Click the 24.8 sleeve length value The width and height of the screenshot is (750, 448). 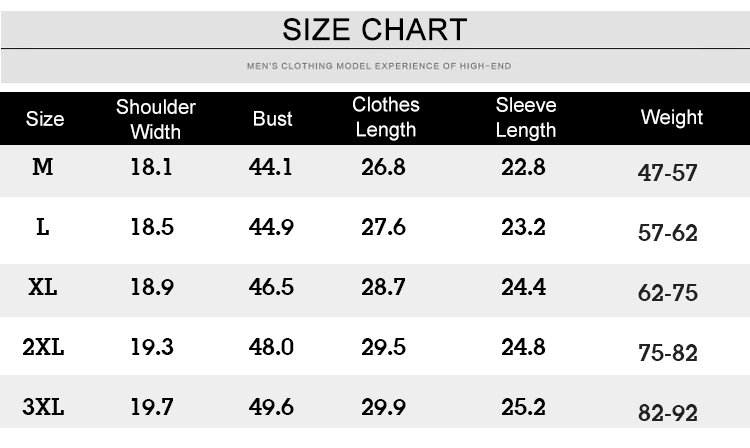click(x=523, y=347)
